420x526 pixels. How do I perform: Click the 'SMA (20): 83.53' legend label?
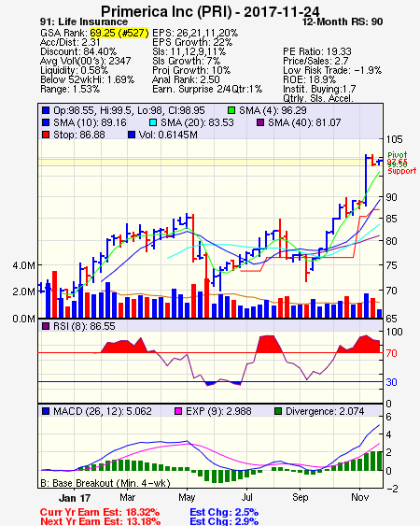point(197,122)
